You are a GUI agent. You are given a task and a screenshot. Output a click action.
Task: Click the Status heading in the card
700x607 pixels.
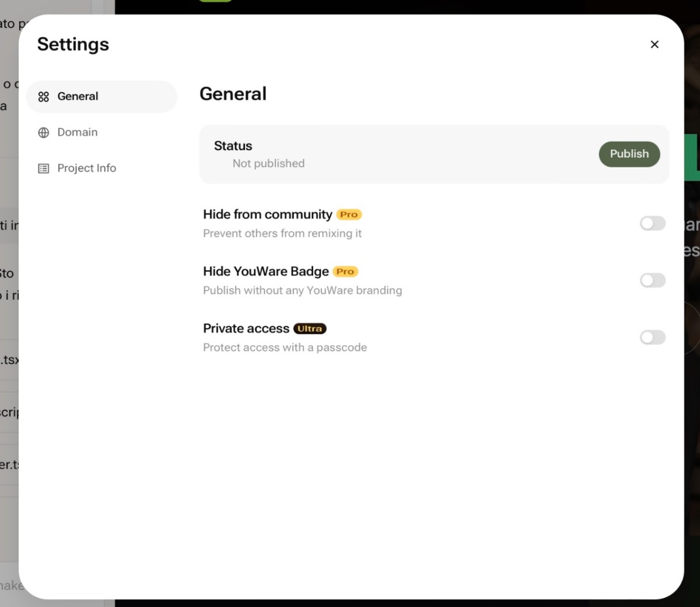[233, 146]
